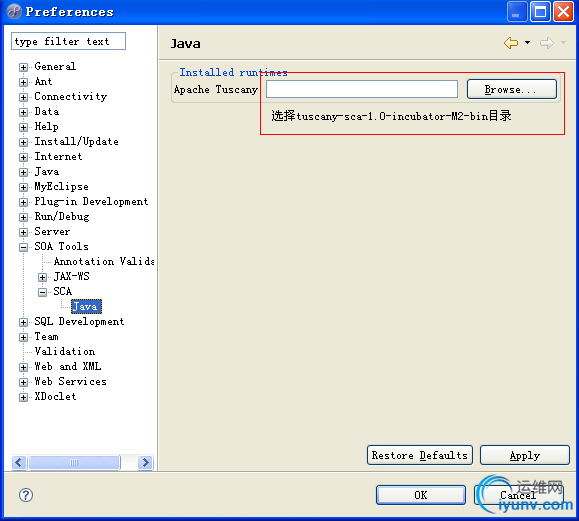Close the Preferences window

(x=563, y=12)
